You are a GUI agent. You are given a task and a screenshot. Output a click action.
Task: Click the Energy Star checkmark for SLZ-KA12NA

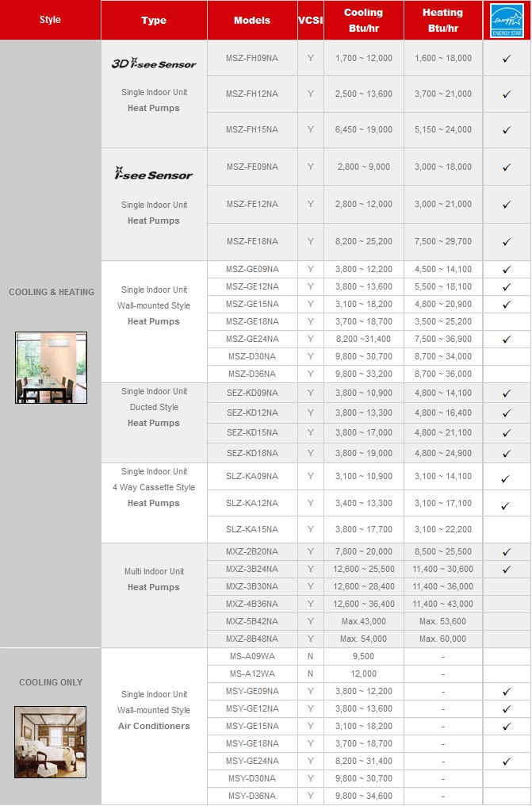pos(505,506)
